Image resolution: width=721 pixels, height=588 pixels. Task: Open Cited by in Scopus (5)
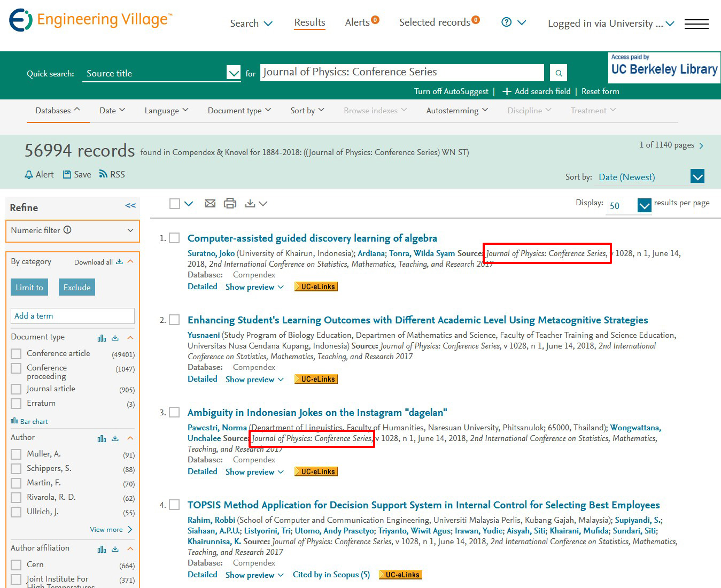point(331,575)
